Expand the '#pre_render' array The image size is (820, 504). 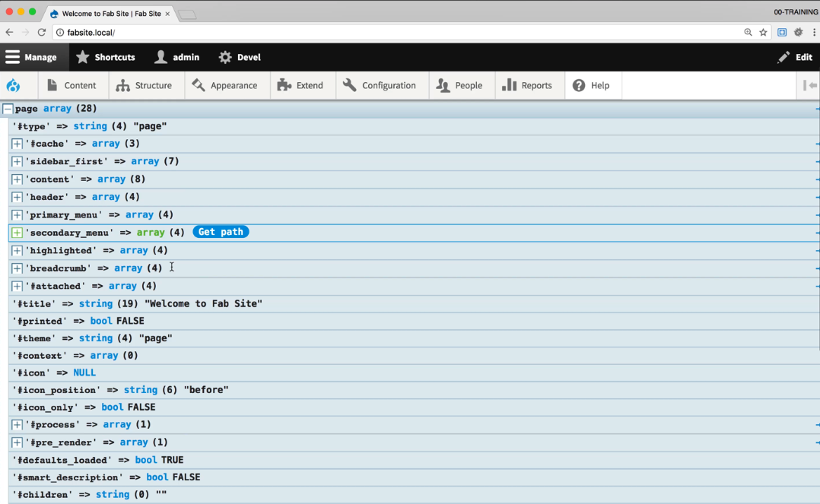[x=17, y=442]
